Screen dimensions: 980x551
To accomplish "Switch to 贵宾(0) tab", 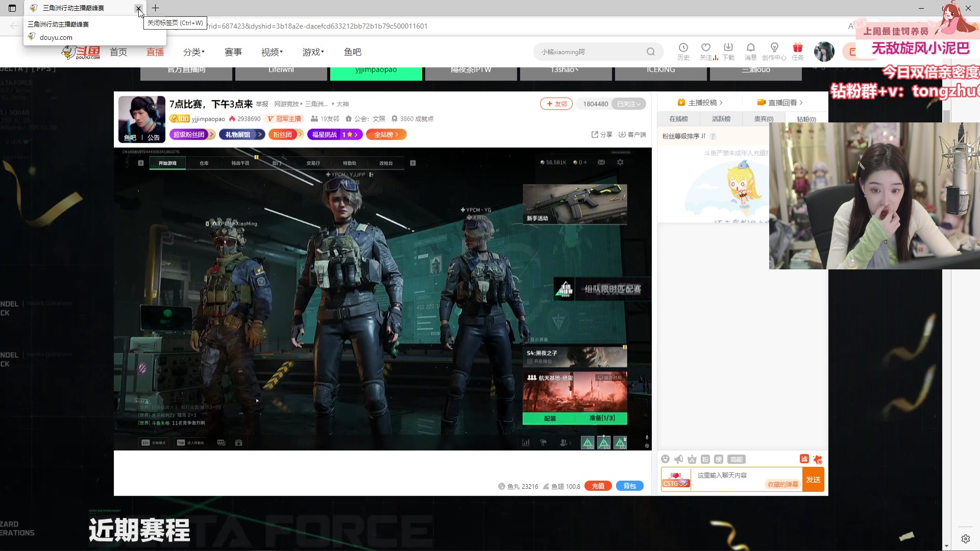I will [x=764, y=119].
